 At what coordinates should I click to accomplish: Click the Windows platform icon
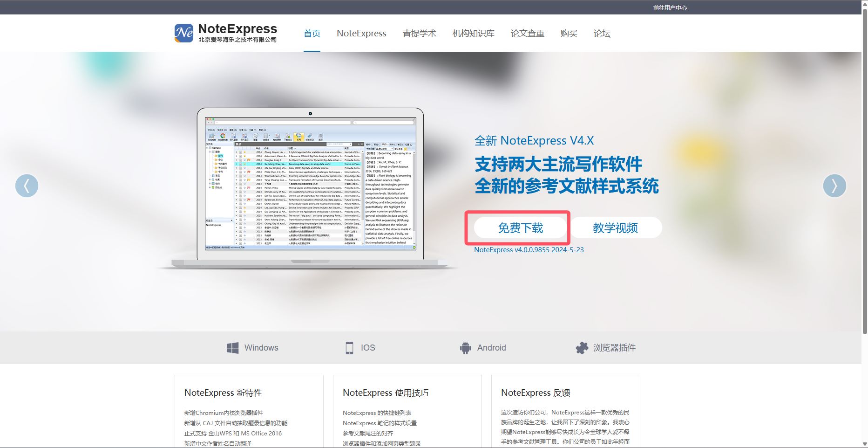[232, 348]
